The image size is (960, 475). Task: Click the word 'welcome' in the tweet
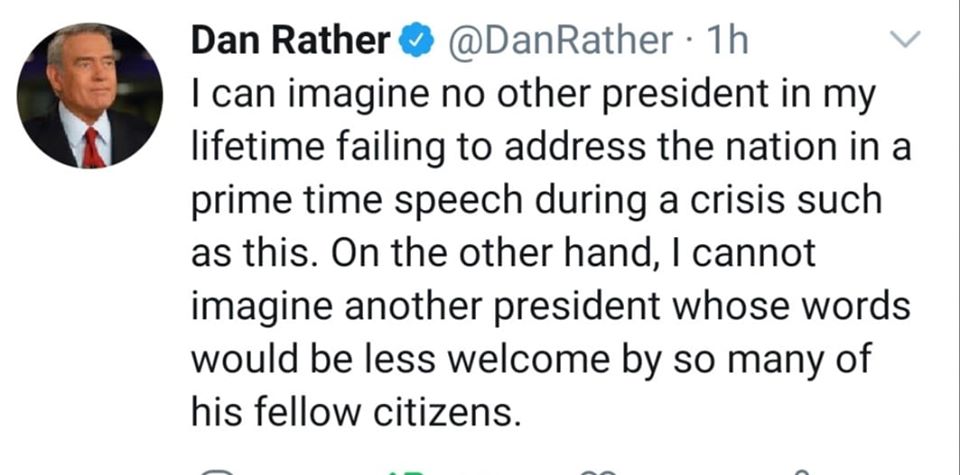coord(524,358)
